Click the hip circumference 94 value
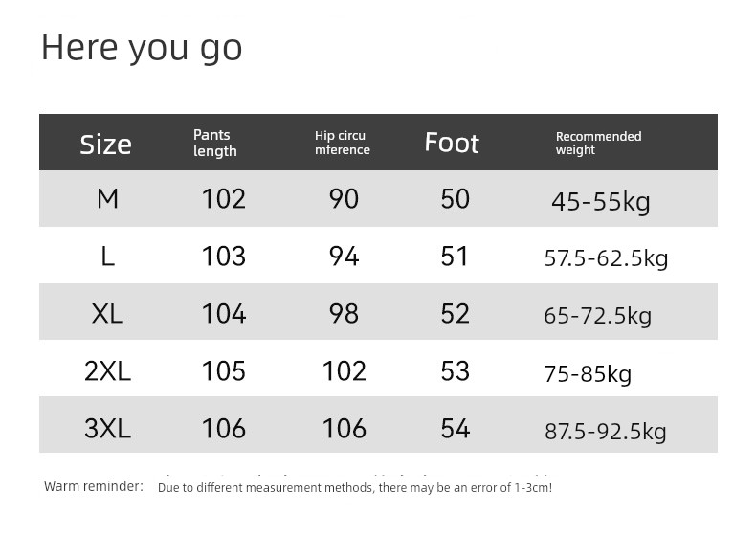The height and width of the screenshot is (537, 756). pyautogui.click(x=344, y=257)
